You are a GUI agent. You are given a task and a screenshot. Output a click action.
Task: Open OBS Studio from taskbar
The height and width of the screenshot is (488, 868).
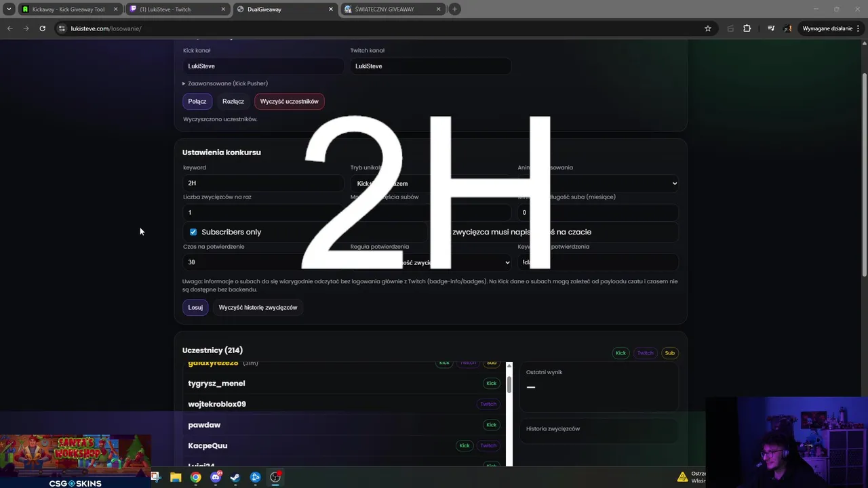(x=275, y=477)
